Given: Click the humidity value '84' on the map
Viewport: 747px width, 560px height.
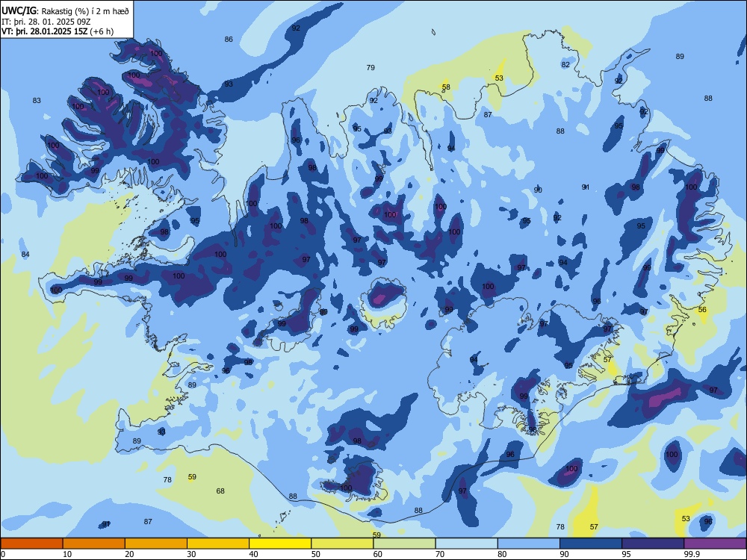Looking at the screenshot, I should coord(25,255).
